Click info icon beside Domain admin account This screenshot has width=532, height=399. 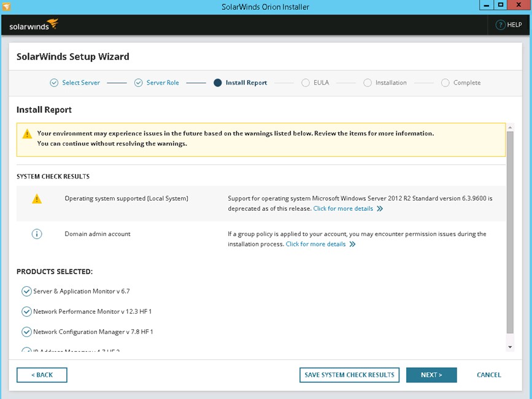[x=37, y=234]
